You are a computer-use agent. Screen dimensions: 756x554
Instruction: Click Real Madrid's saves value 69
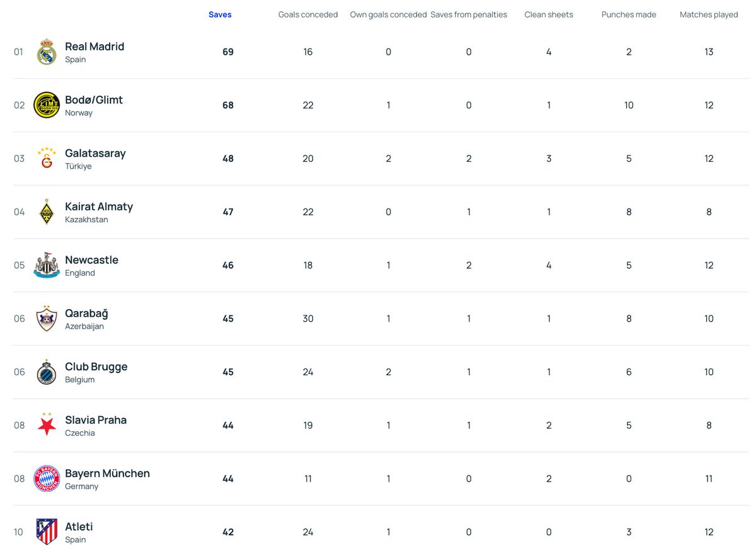click(228, 52)
